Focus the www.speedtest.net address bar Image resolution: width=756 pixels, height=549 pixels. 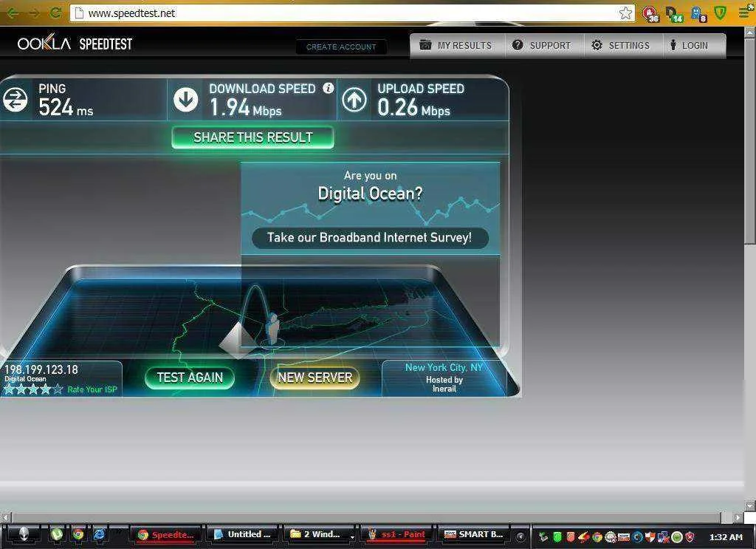(x=352, y=13)
